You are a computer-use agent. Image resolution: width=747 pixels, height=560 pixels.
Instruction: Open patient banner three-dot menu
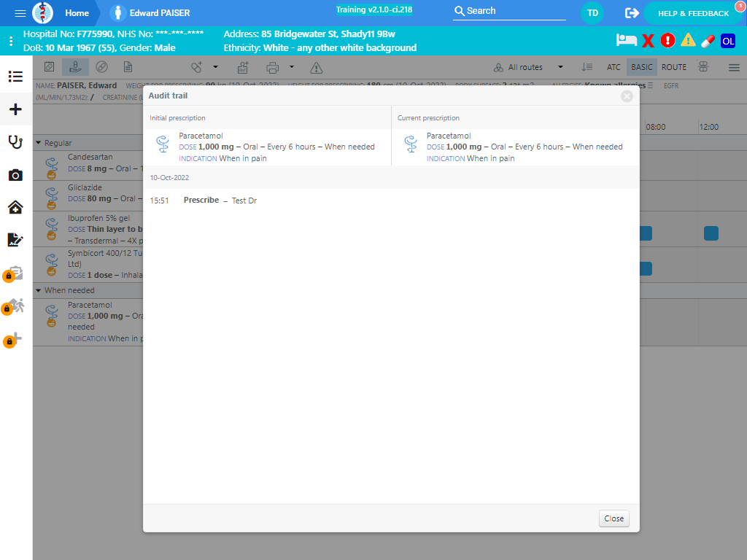pyautogui.click(x=11, y=41)
